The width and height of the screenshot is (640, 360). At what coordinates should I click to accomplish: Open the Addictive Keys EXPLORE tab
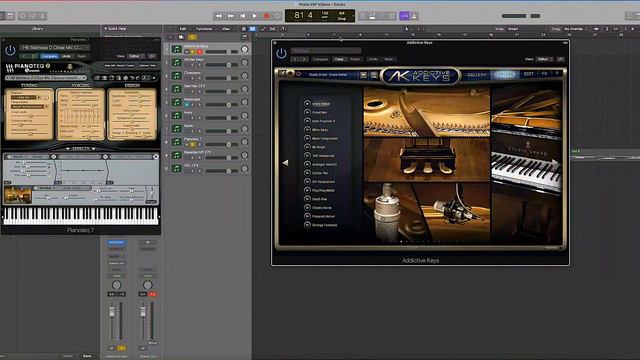point(505,74)
